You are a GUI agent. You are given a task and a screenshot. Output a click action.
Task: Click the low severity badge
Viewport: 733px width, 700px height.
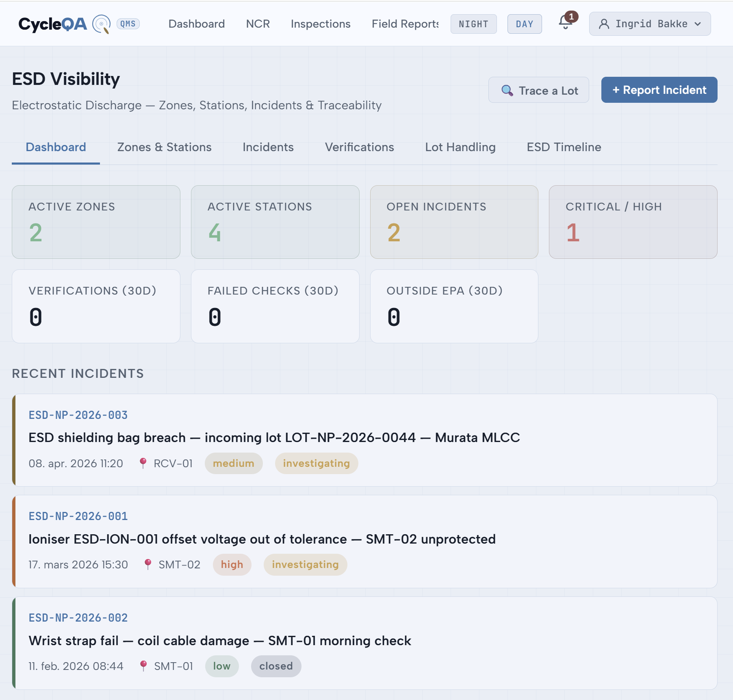[222, 666]
